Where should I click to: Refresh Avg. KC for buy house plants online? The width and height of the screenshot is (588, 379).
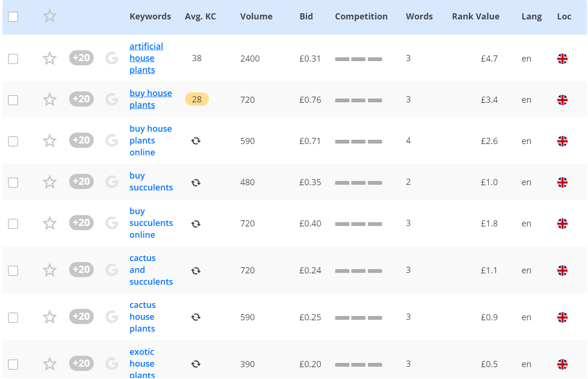pos(196,141)
